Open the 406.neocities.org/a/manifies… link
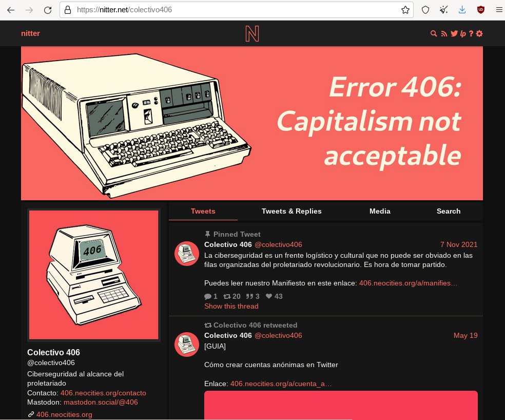The width and height of the screenshot is (505, 420). click(408, 283)
